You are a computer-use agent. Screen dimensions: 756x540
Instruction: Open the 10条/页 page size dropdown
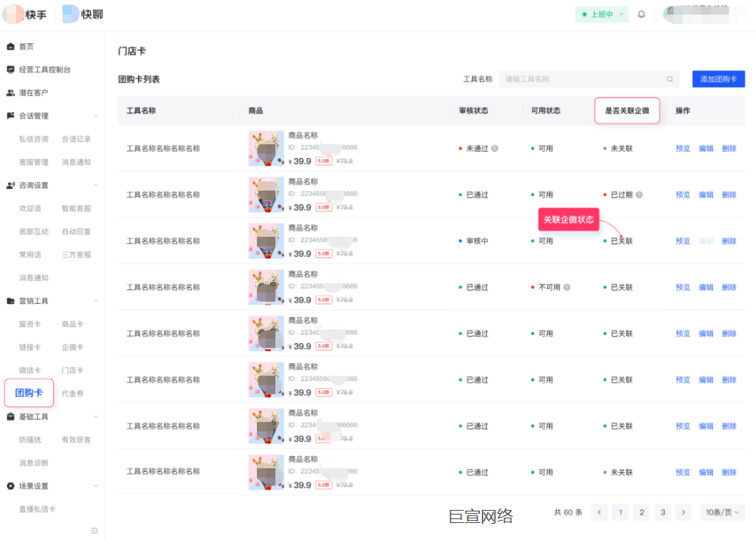722,512
